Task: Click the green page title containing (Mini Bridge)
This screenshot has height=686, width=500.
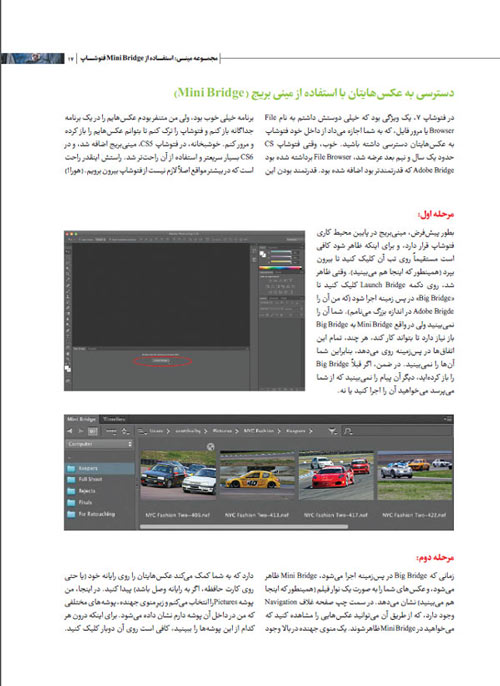Action: pyautogui.click(x=314, y=93)
